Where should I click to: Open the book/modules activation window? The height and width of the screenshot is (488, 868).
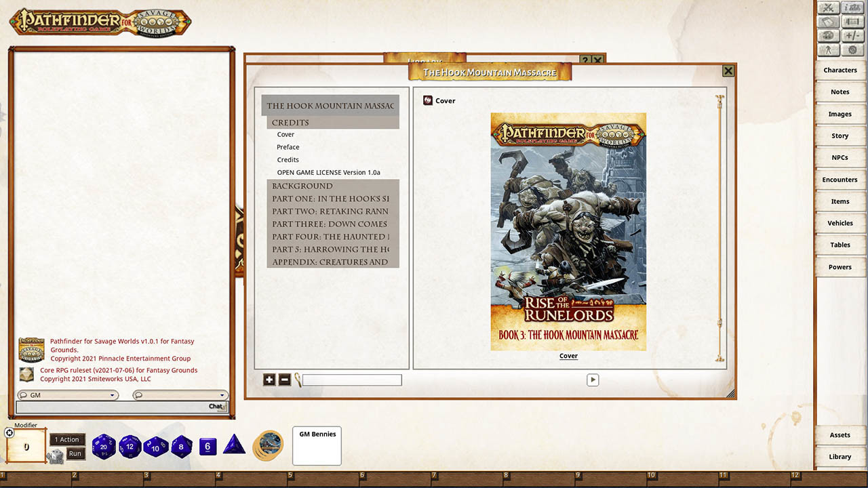pos(828,22)
